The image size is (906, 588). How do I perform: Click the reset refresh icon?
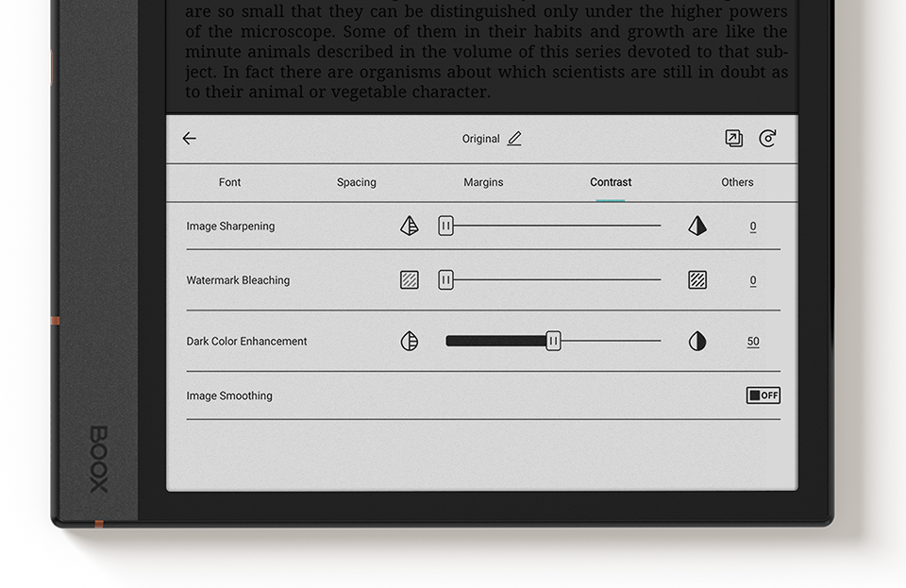[x=768, y=139]
